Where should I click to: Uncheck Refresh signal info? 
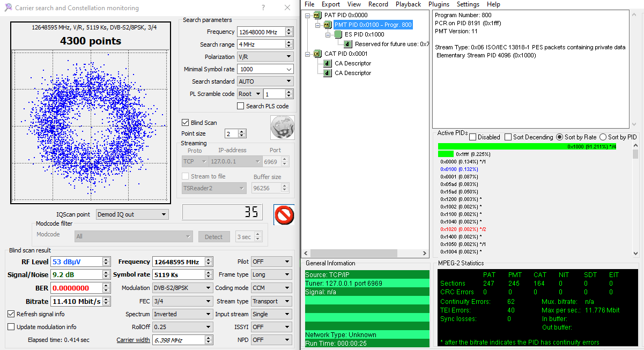pyautogui.click(x=11, y=314)
